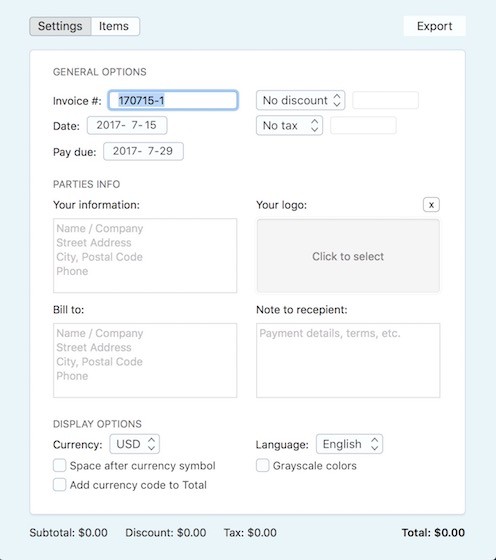Select the Settings tab
The width and height of the screenshot is (496, 560).
click(60, 26)
